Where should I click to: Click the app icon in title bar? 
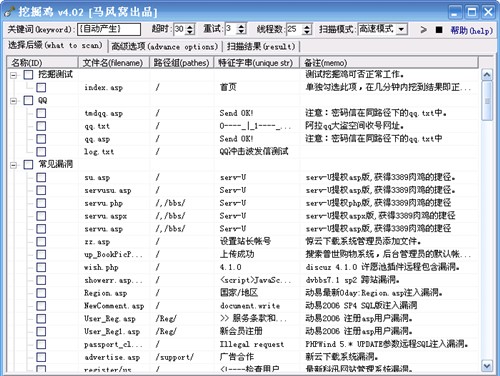coord(9,12)
